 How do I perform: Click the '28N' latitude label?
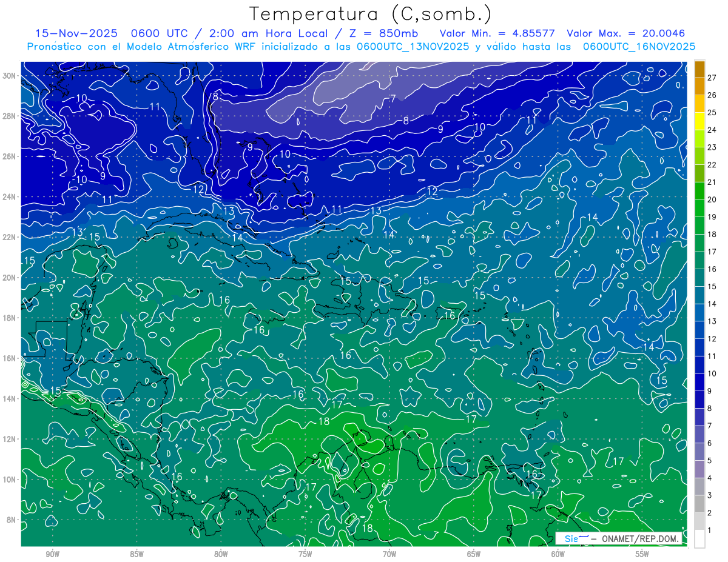click(10, 116)
